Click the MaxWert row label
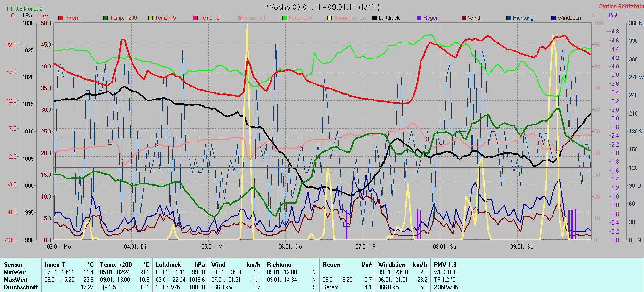This screenshot has height=292, width=644. click(16, 280)
